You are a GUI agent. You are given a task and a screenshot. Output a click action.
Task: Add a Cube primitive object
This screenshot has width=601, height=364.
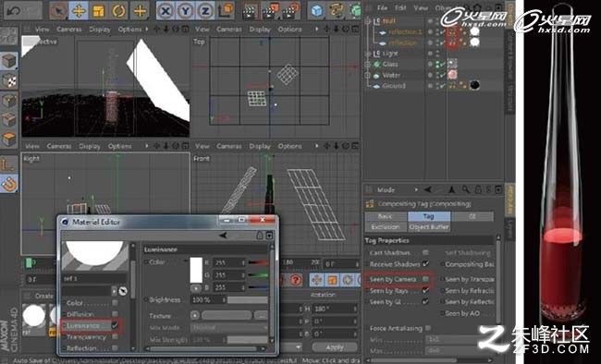pos(316,11)
